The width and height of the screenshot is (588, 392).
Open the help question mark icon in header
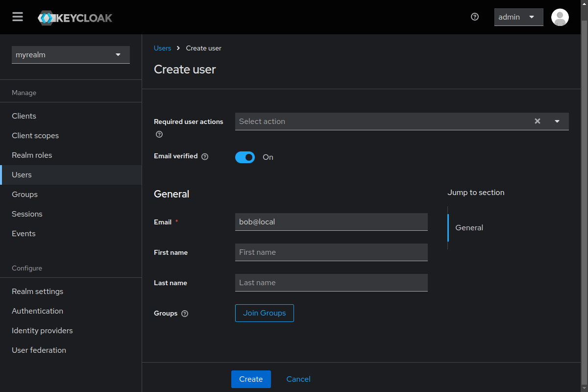[x=474, y=17]
